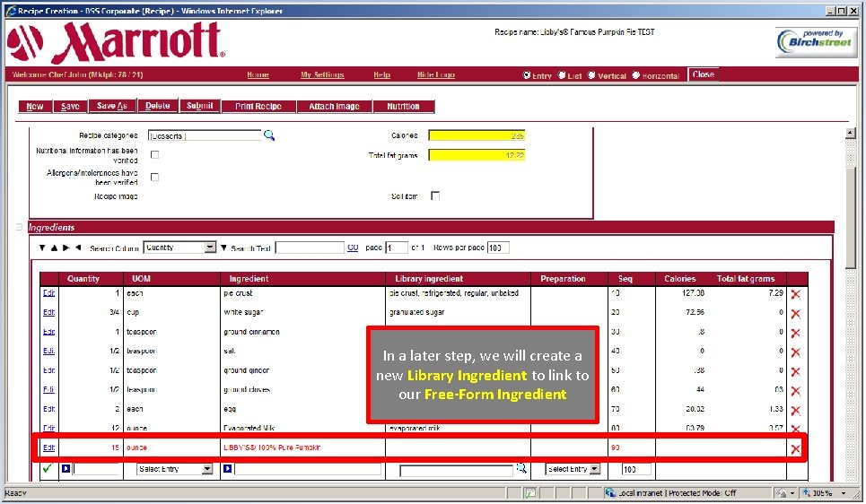Click the Attach Image button
The image size is (866, 504).
point(334,106)
